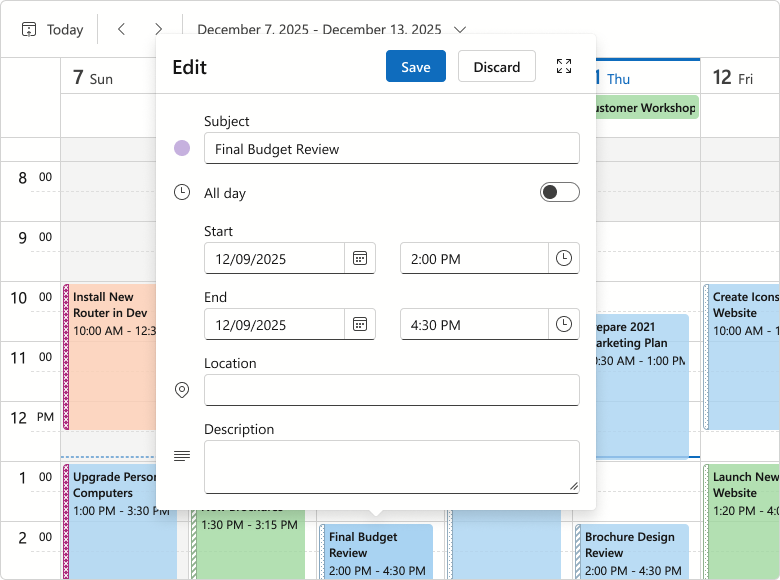Click the End date field
780x580 pixels.
click(274, 324)
